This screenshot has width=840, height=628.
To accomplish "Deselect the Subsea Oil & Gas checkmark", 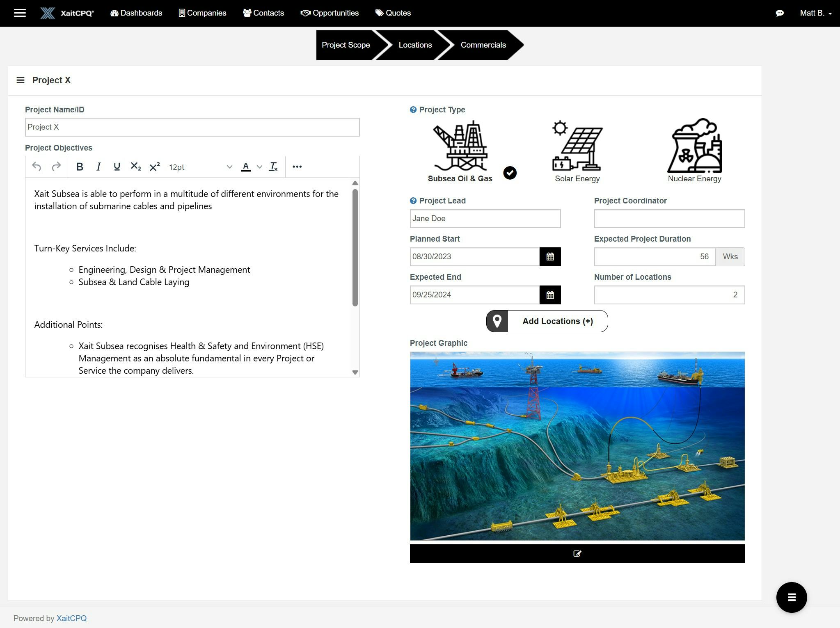I will tap(510, 173).
